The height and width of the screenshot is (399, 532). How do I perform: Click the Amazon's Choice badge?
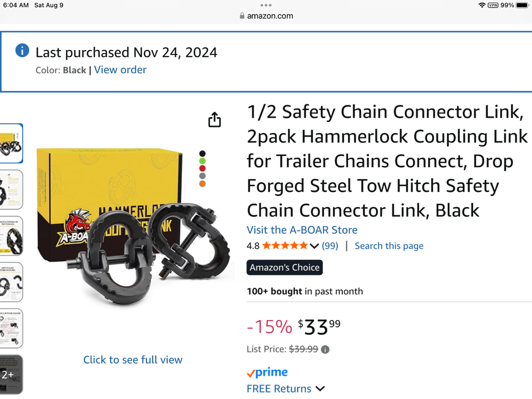click(x=285, y=268)
